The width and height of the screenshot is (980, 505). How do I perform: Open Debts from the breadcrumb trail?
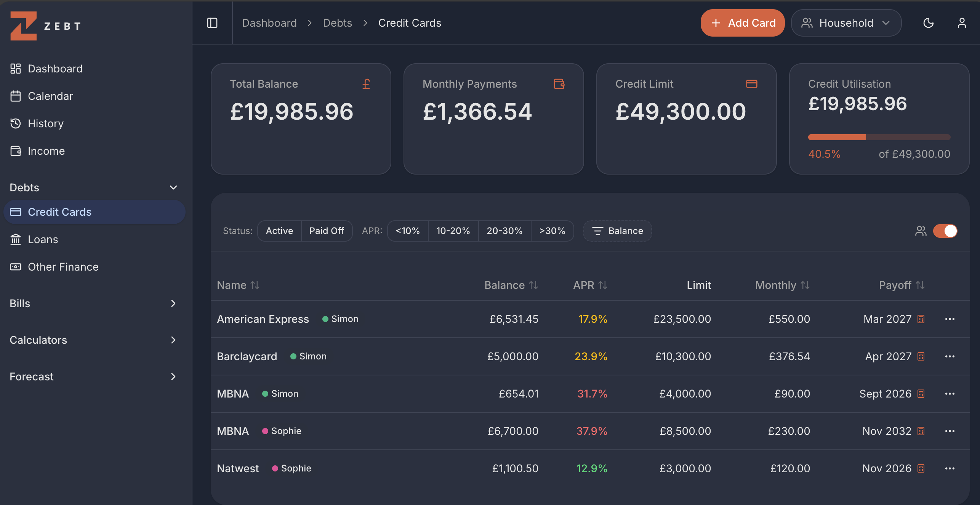(x=337, y=23)
